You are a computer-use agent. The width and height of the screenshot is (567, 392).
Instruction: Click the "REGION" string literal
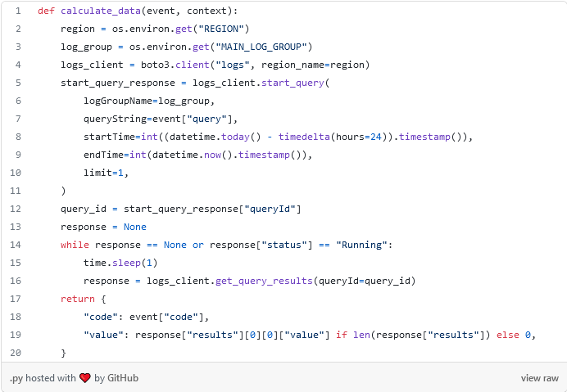click(x=219, y=29)
